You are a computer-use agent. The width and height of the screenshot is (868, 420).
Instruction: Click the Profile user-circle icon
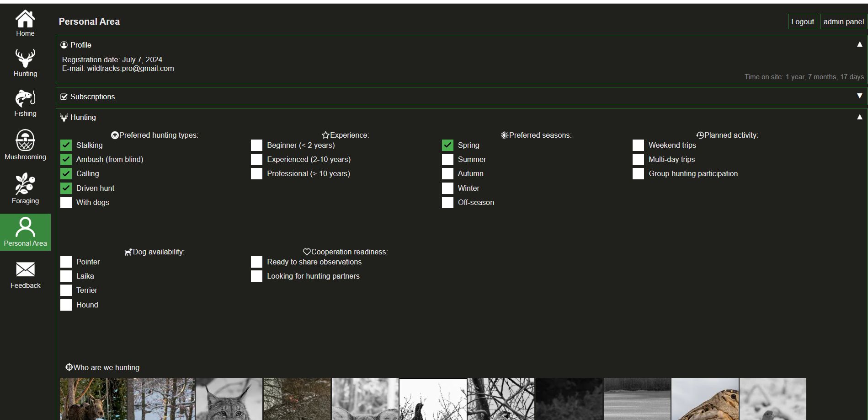[64, 45]
